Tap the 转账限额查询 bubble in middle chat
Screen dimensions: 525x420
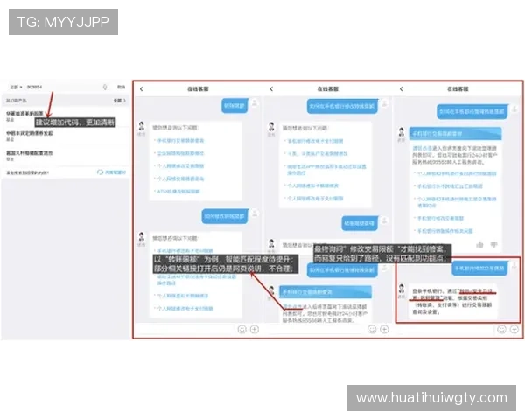(x=360, y=223)
